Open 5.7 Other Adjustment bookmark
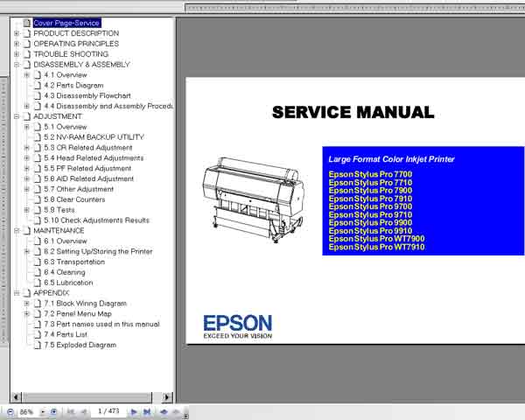 point(79,189)
